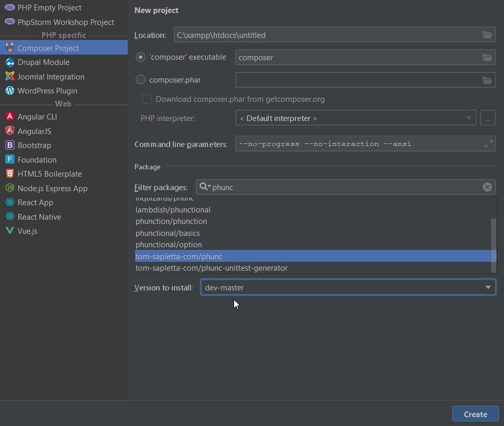This screenshot has height=426, width=504.
Task: Select Node.js Express App project type
Action: tap(64, 188)
